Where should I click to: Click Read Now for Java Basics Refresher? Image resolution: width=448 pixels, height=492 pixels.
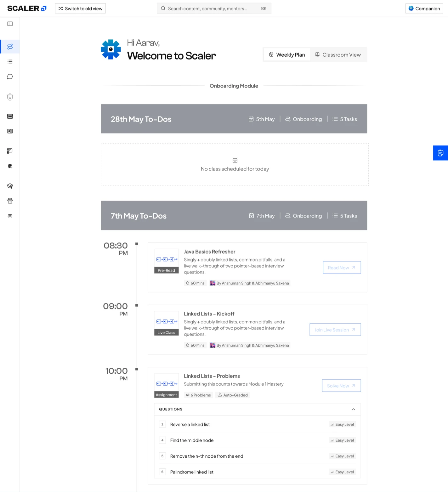pyautogui.click(x=342, y=268)
